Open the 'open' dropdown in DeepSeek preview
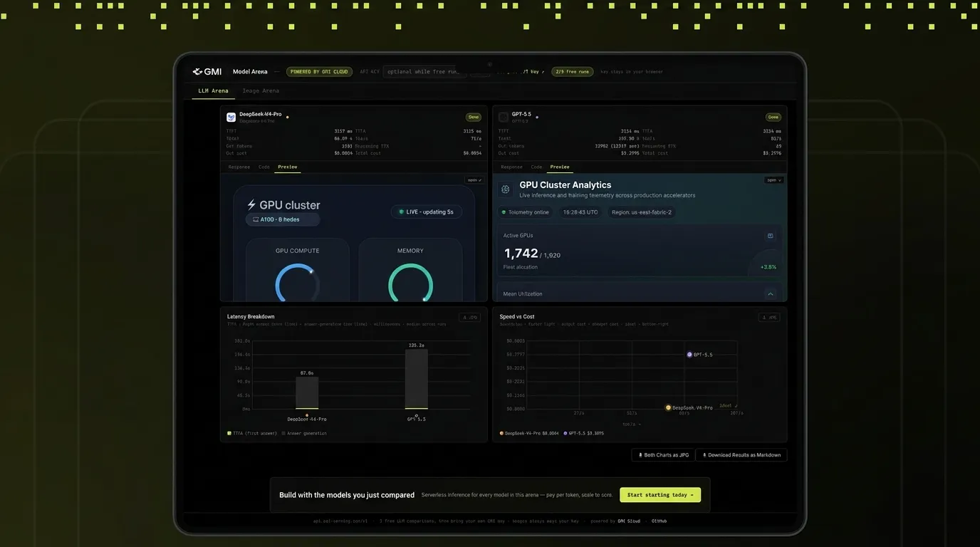 474,180
